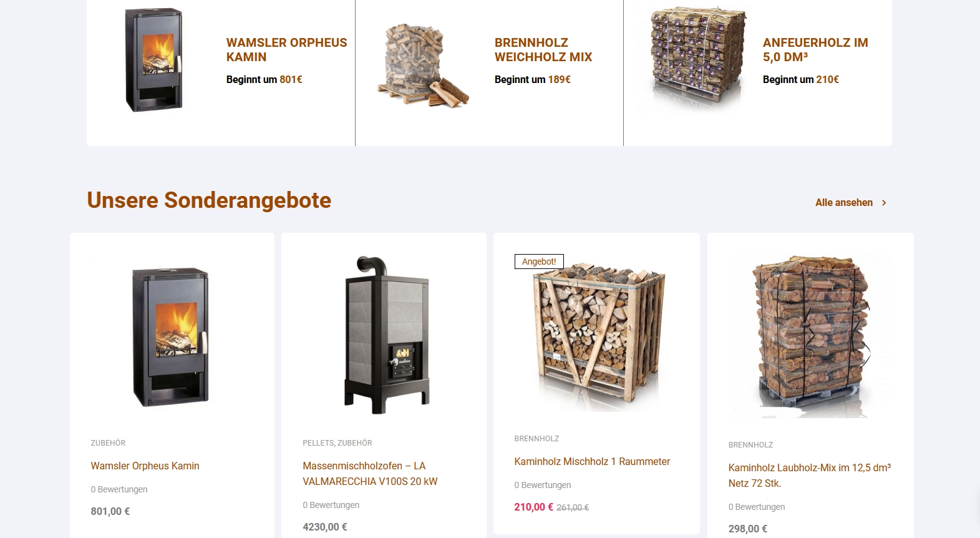This screenshot has height=538, width=980.
Task: Select the PELLETS category link
Action: pyautogui.click(x=318, y=443)
